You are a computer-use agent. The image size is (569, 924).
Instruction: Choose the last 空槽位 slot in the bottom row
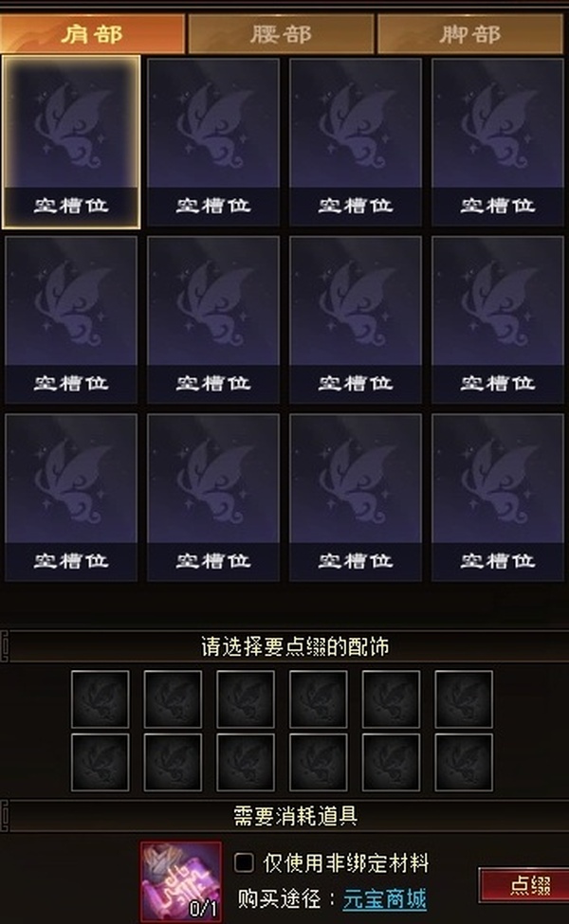point(498,498)
